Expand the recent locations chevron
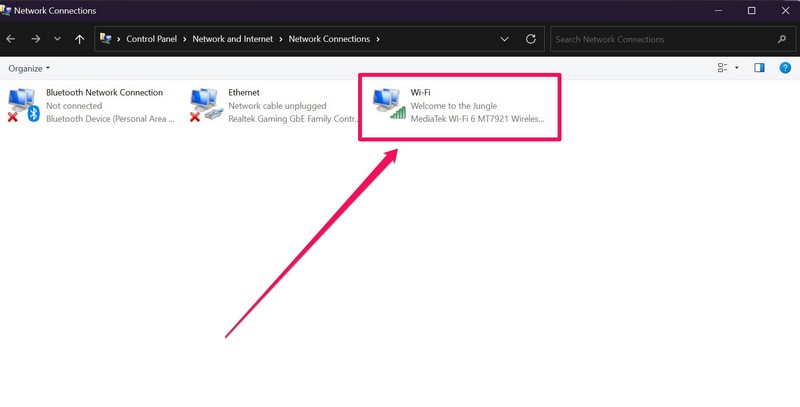800x407 pixels. [x=57, y=39]
